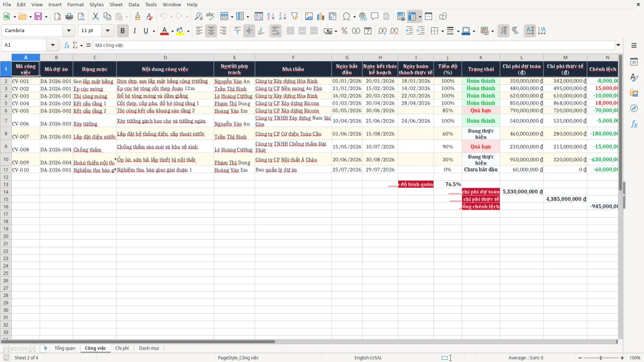Click the formula input line

point(353,45)
